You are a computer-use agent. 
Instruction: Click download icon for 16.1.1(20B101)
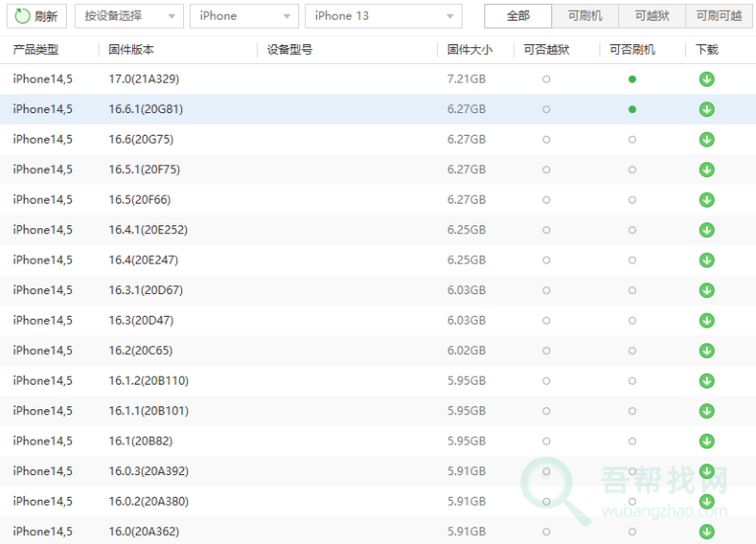click(706, 411)
